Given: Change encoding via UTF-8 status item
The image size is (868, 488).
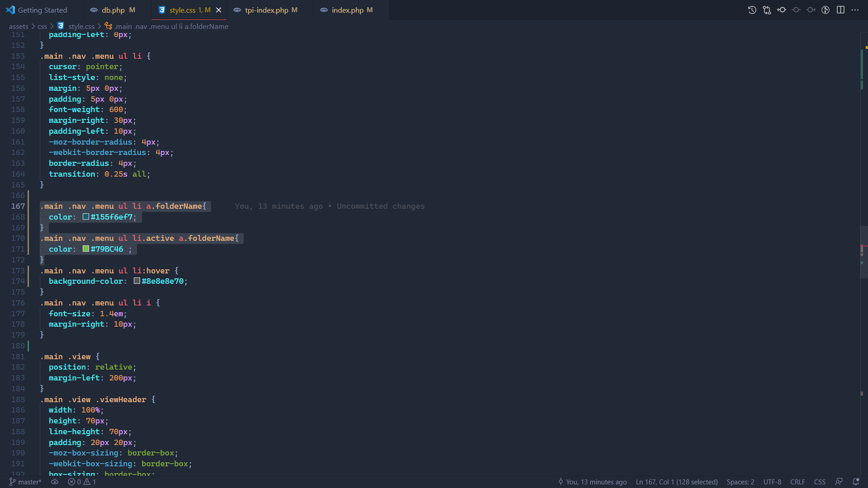Looking at the screenshot, I should pyautogui.click(x=772, y=482).
